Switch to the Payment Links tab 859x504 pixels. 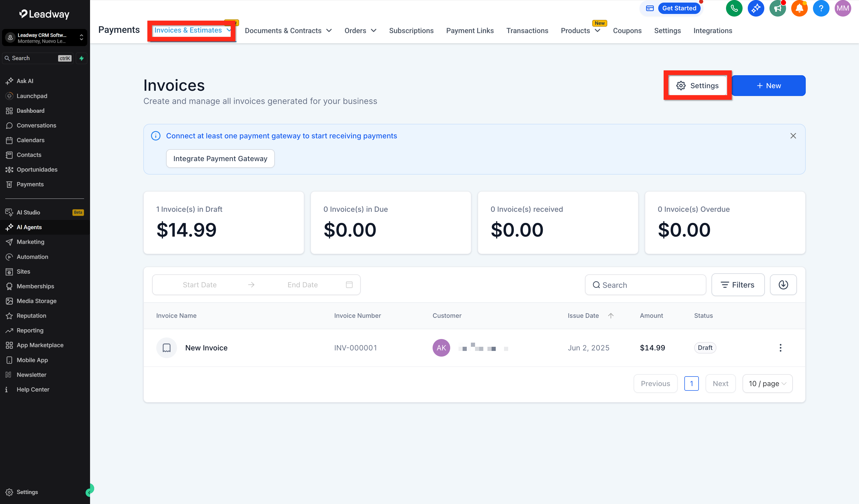[x=470, y=31]
